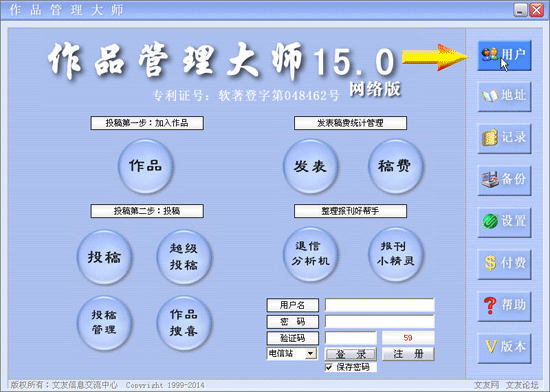Click the 验证码 label
This screenshot has width=550, height=392.
pos(293,338)
